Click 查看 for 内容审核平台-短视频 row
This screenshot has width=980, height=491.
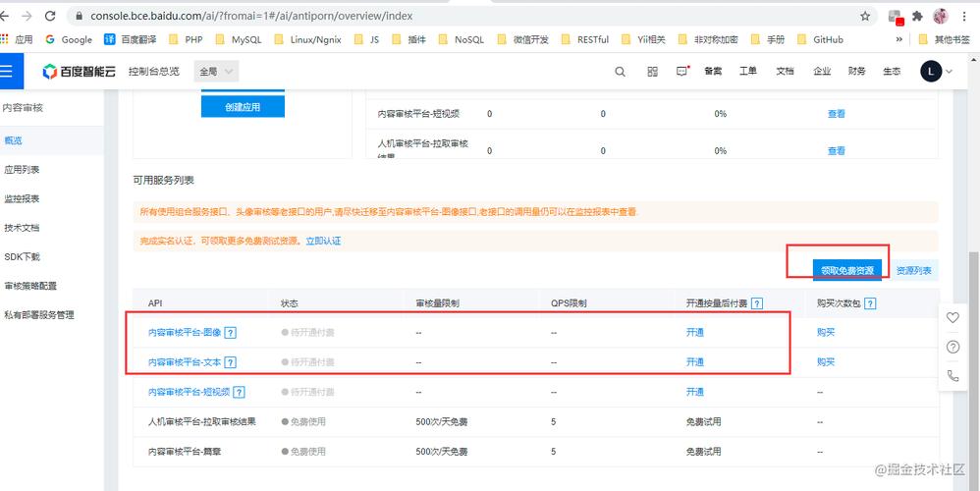click(837, 114)
